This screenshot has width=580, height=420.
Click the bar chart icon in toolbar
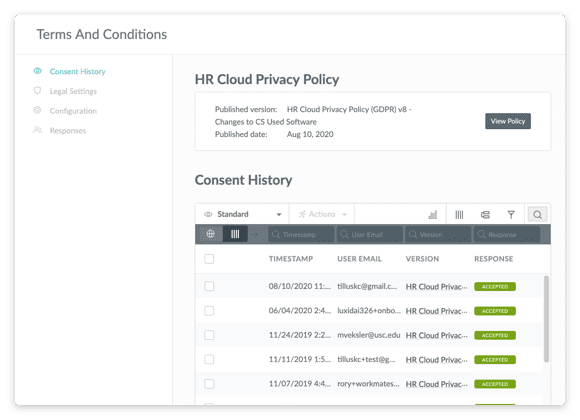(432, 215)
